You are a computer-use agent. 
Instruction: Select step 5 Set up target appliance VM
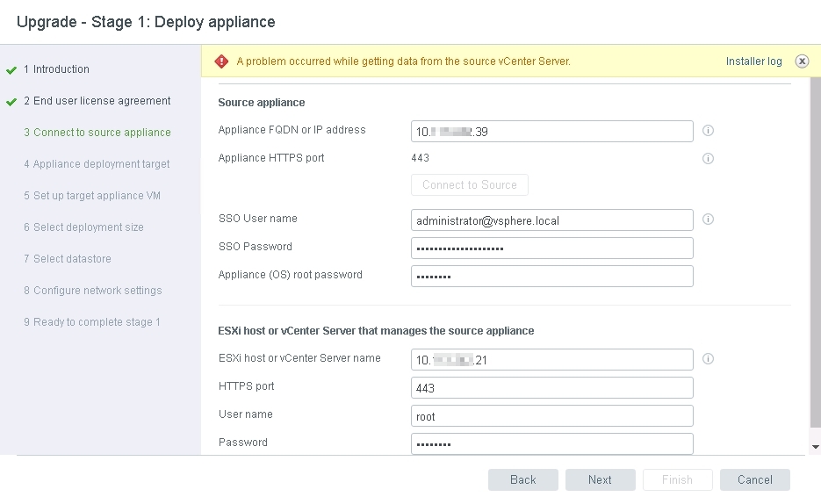click(92, 196)
